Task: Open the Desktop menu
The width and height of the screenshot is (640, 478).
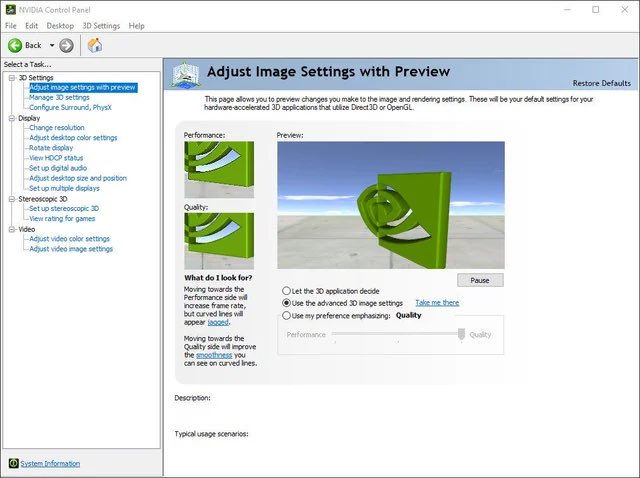Action: coord(60,26)
